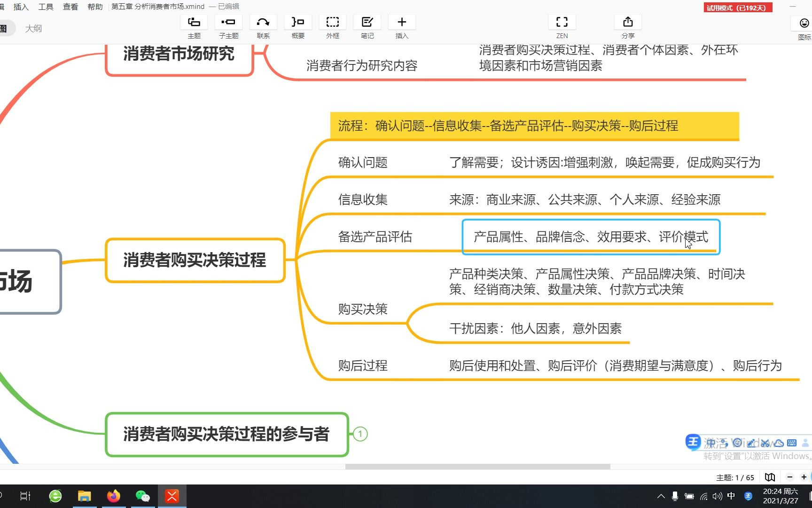Viewport: 812px width, 508px height.
Task: Select topic 消费者行为研究内容
Action: (x=362, y=65)
